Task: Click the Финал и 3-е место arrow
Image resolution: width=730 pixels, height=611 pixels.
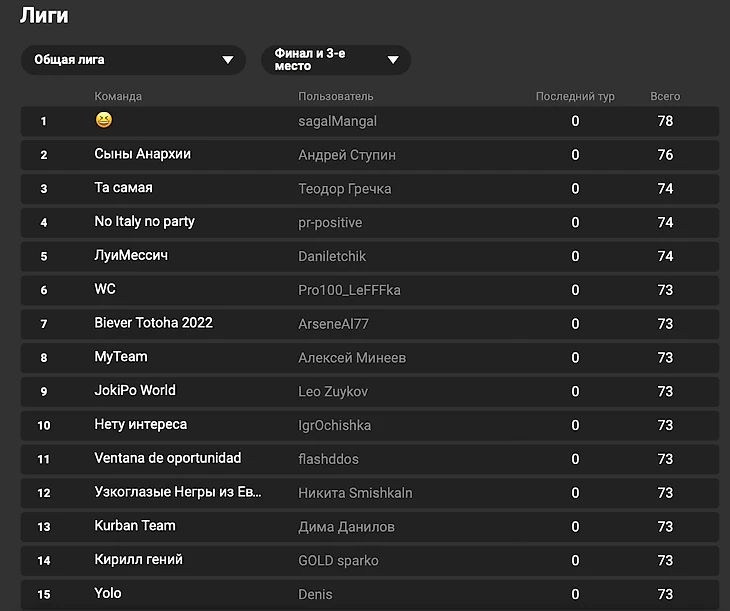Action: coord(393,60)
